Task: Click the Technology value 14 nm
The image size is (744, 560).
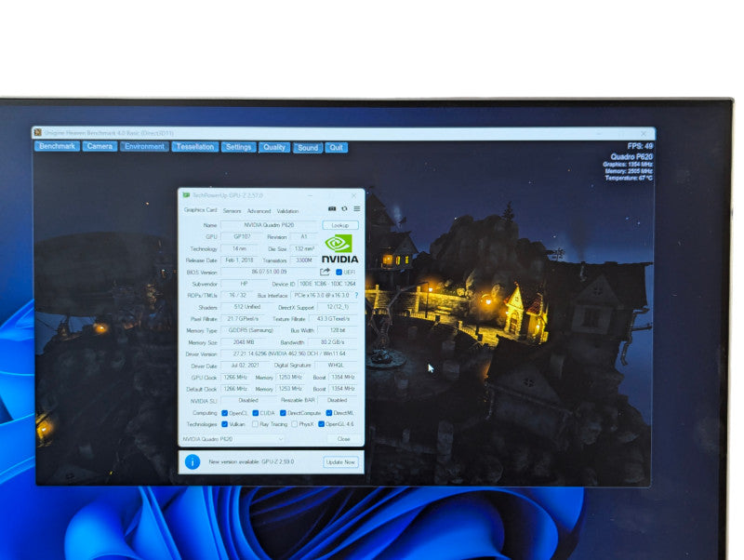Action: coord(239,248)
